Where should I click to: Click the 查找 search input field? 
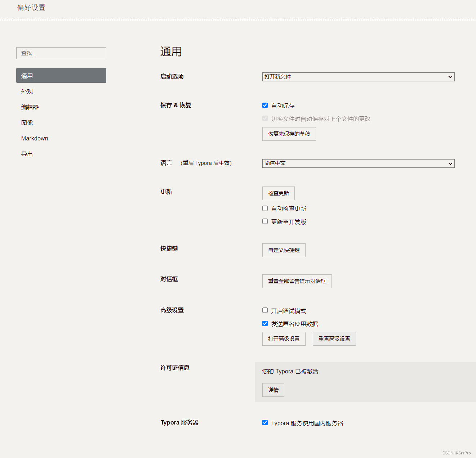coord(61,53)
